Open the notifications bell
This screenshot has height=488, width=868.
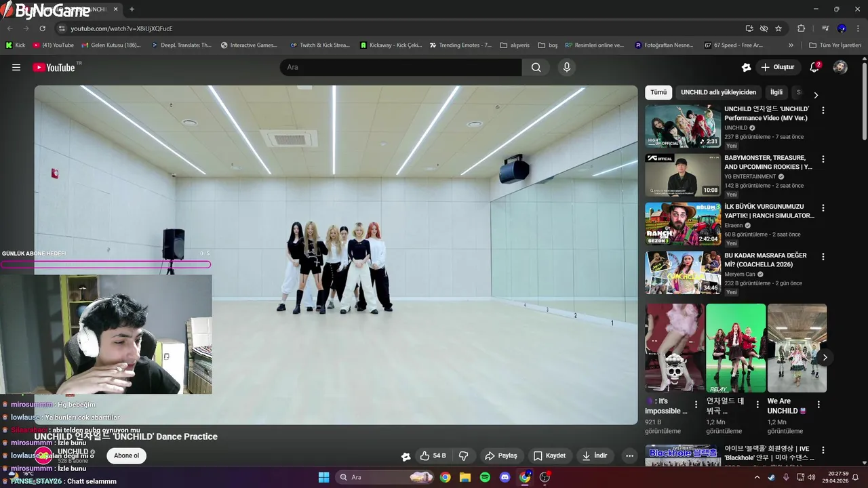(814, 67)
